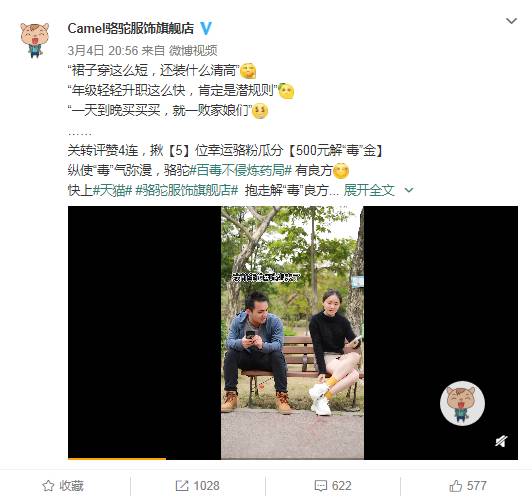Click the star 收藏 favorite icon
Viewport: 532px width, 499px height.
[x=48, y=486]
